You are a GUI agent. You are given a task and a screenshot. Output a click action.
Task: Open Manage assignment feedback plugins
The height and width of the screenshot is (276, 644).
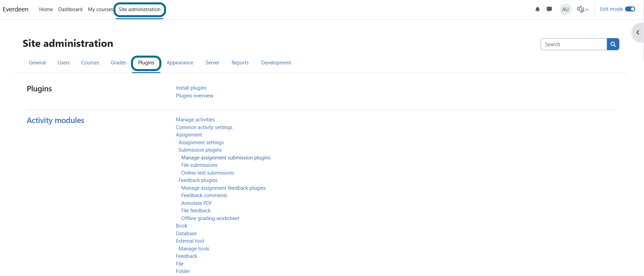click(223, 188)
